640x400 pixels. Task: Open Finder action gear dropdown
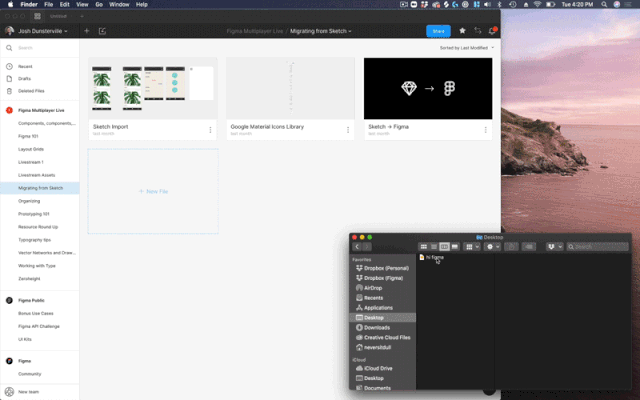[492, 247]
